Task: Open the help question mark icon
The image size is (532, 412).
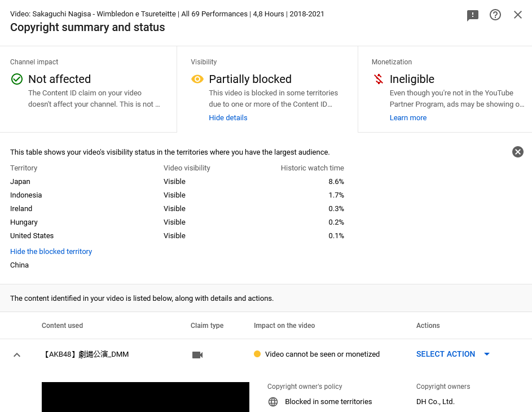Action: tap(495, 15)
